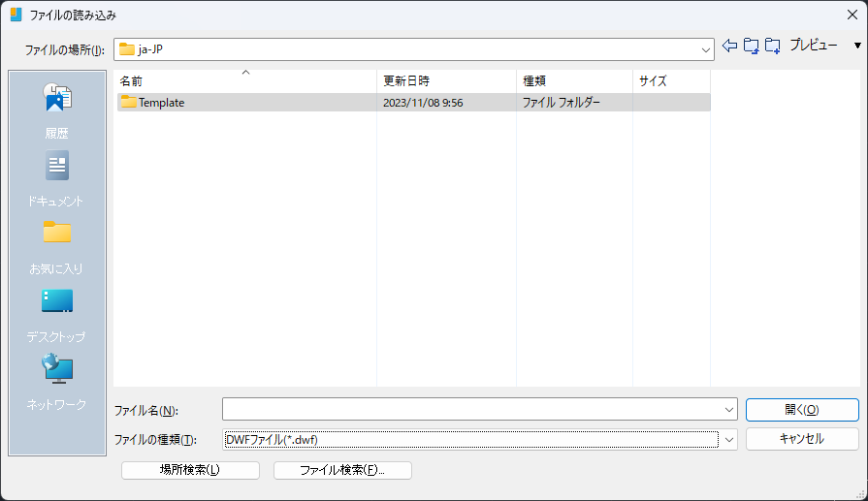Viewport: 868px width, 501px height.
Task: Select the 2023/11/08 9:56 date cell
Action: click(423, 103)
